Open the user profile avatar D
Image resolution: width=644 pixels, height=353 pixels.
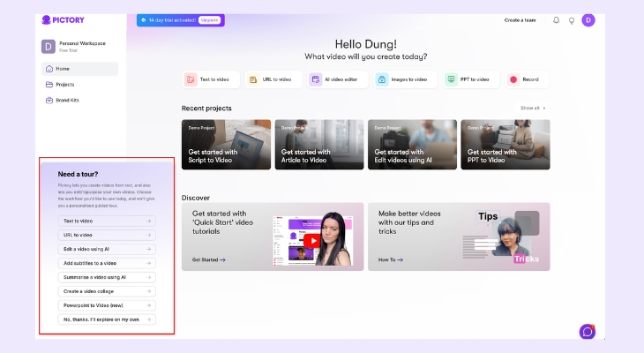pos(588,20)
